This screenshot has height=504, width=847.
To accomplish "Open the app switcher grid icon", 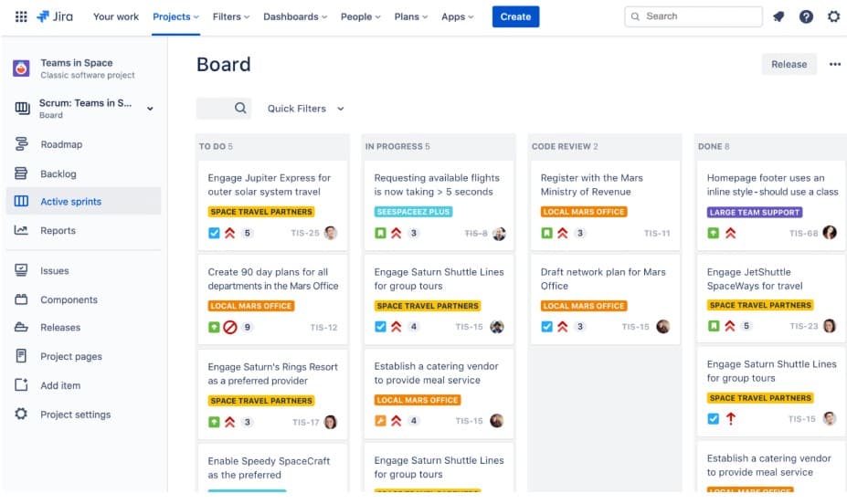I will point(20,16).
